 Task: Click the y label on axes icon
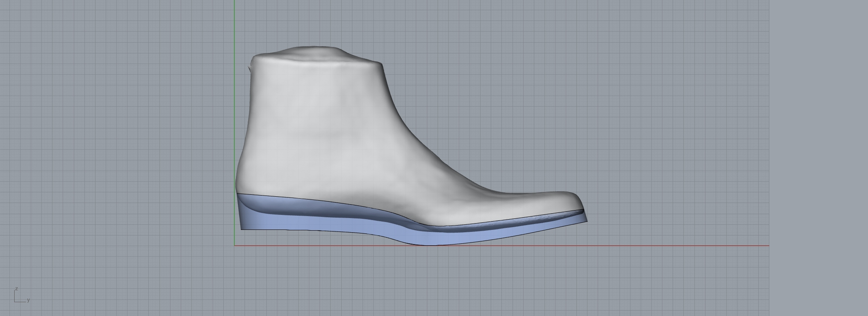(29, 300)
